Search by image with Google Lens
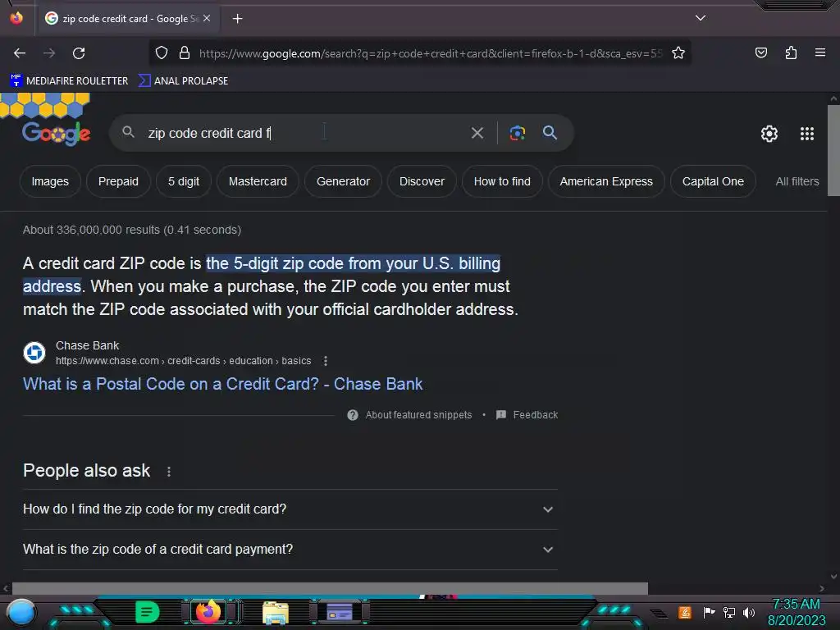Image resolution: width=840 pixels, height=630 pixels. 517,133
